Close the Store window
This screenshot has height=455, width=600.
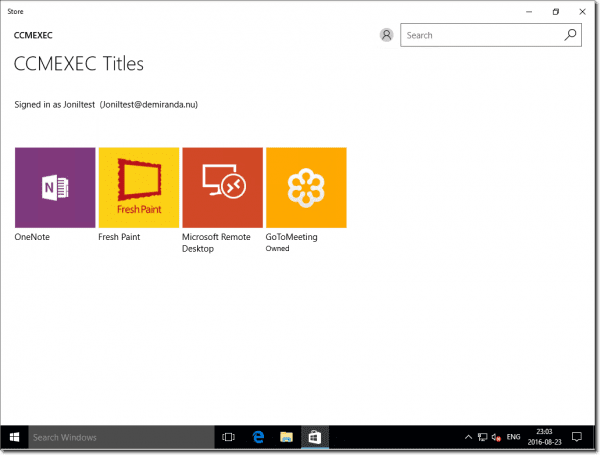pos(582,12)
